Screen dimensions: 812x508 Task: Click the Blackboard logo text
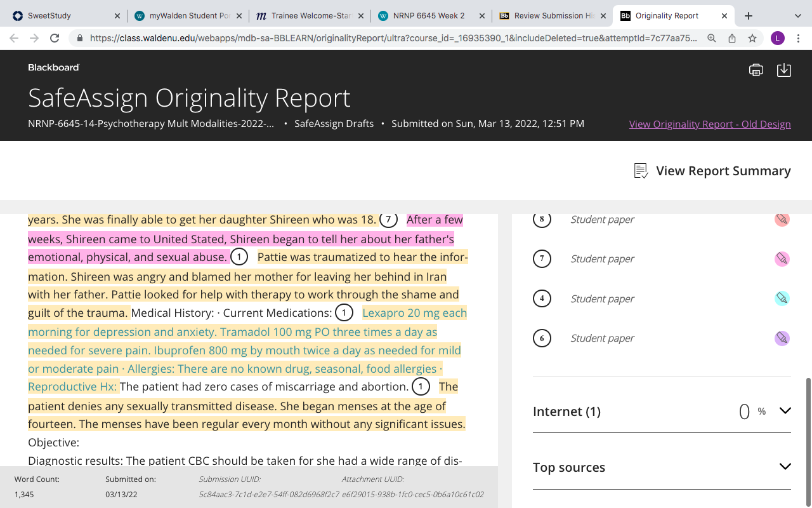tap(53, 67)
